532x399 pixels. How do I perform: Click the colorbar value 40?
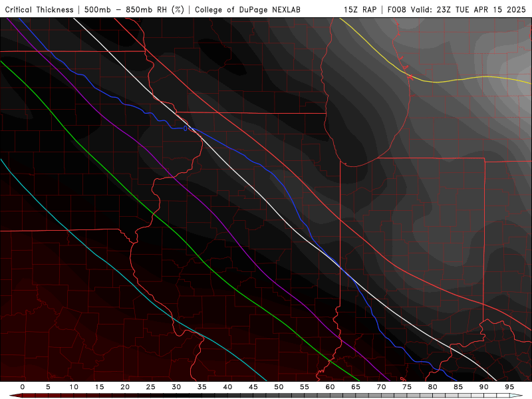tap(227, 387)
